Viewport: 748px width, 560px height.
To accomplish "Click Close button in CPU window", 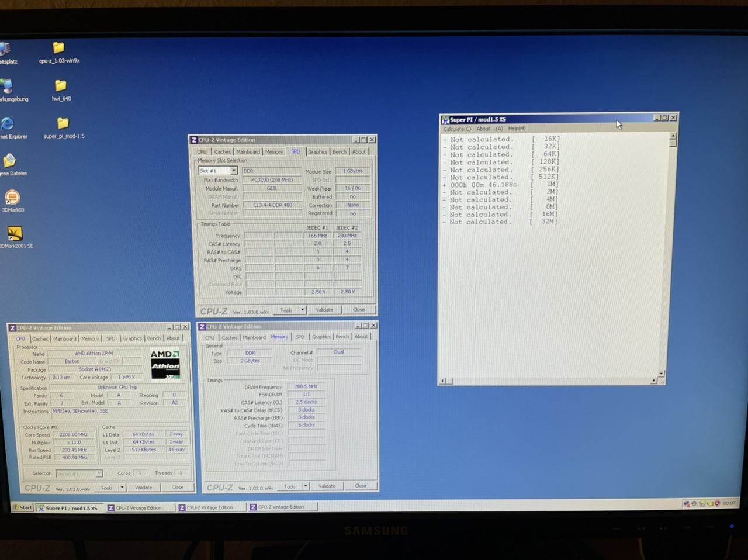I will (x=177, y=487).
